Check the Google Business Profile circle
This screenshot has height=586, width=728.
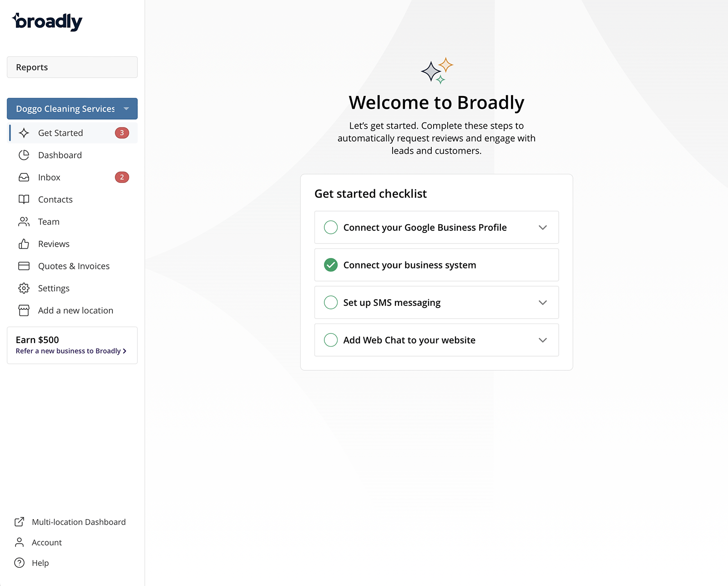click(331, 227)
